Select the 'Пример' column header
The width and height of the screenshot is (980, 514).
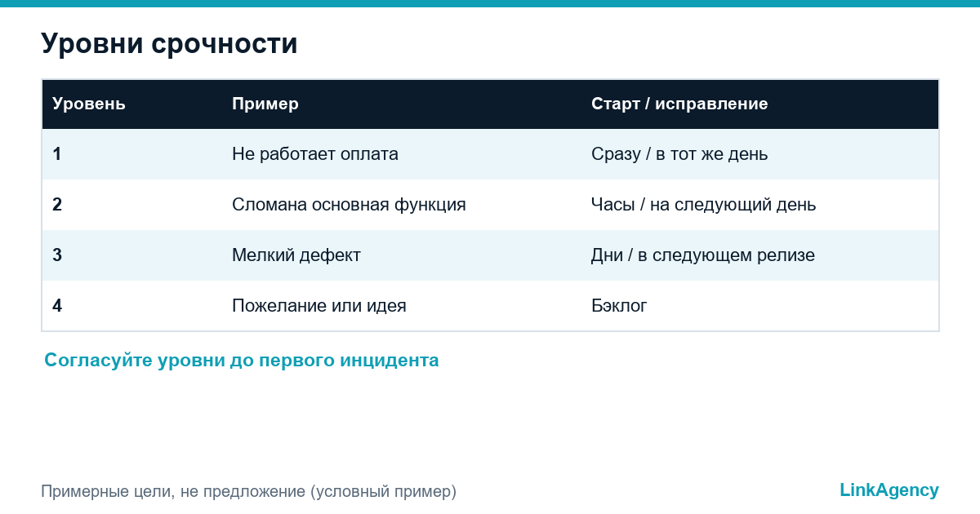point(265,104)
